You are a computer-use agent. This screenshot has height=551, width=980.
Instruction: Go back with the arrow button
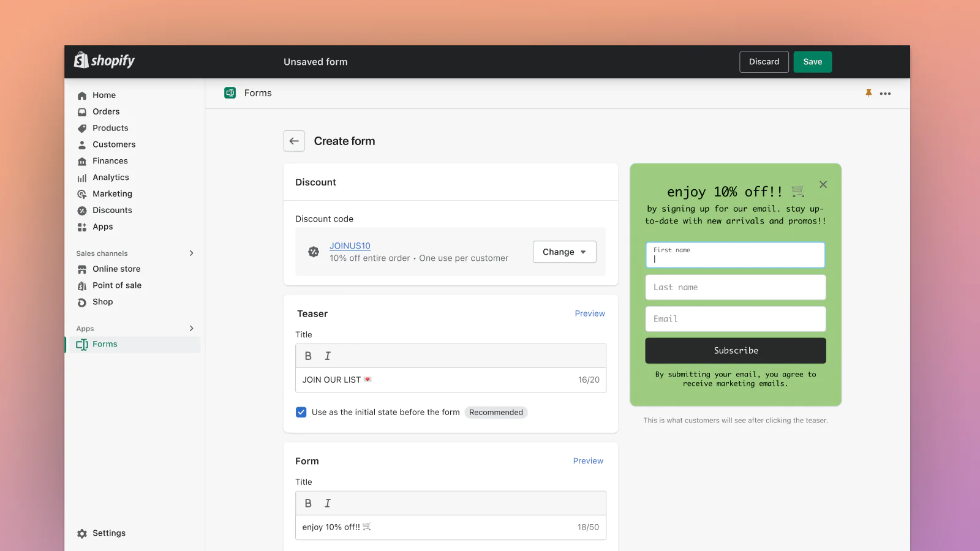(x=294, y=141)
